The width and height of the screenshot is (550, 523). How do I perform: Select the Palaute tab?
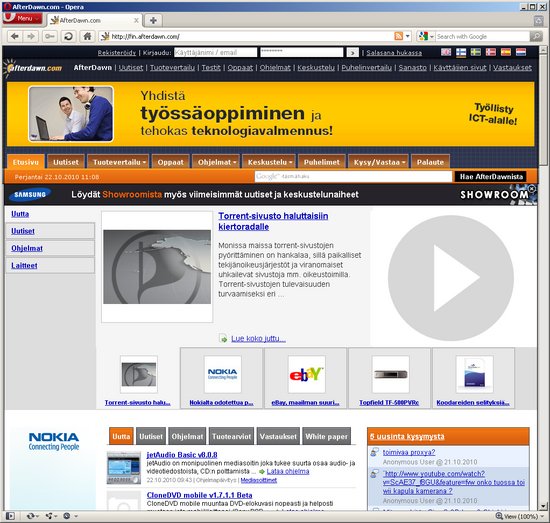tap(430, 162)
